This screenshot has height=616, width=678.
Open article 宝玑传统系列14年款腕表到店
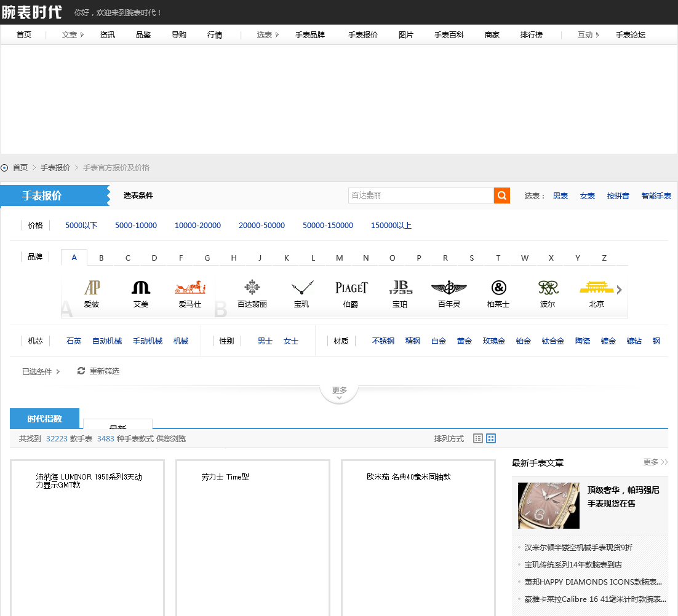coord(573,564)
